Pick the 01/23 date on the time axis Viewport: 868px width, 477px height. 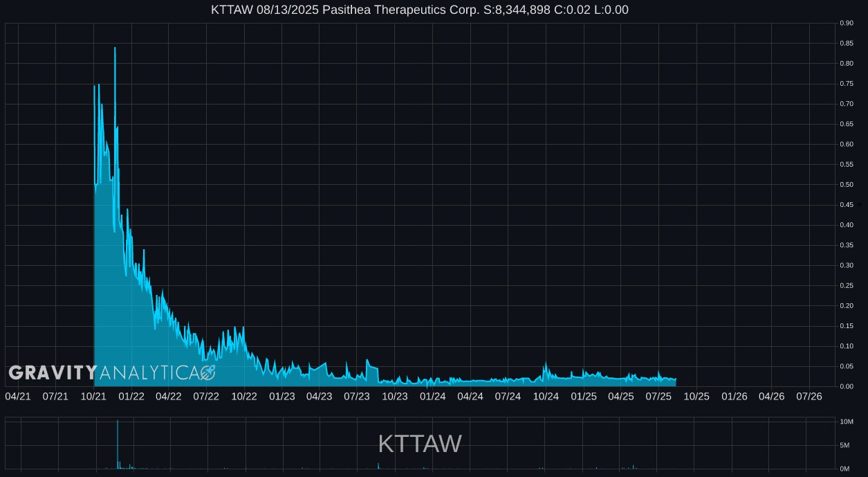(282, 396)
